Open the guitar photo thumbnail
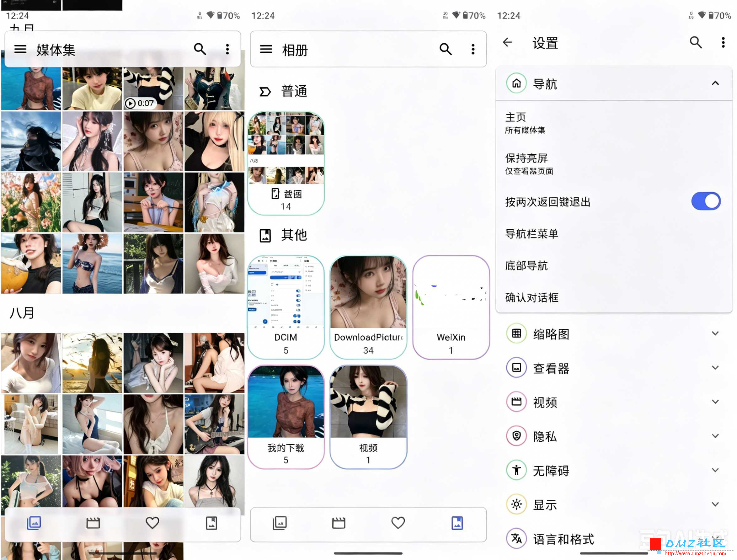 coord(214,424)
